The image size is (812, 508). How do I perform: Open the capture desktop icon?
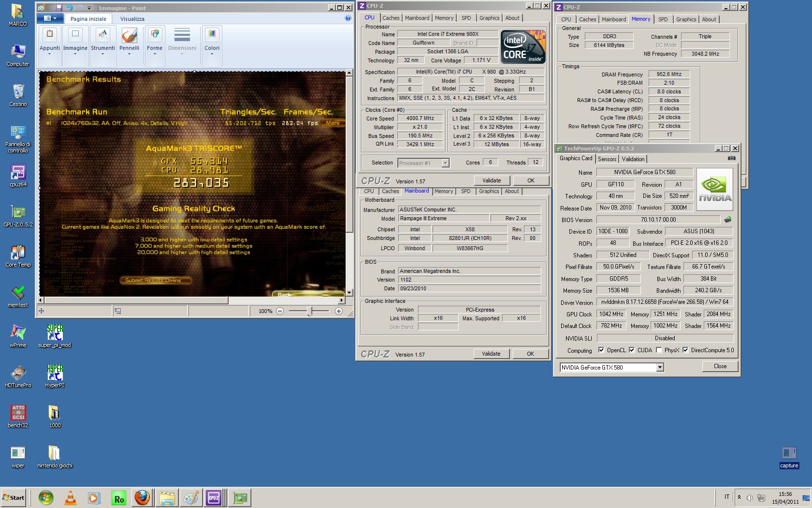pyautogui.click(x=789, y=458)
